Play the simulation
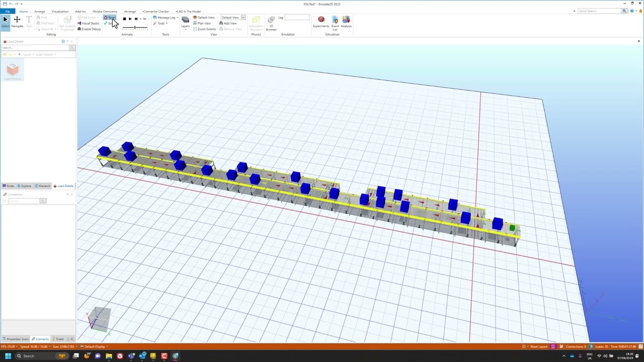Image resolution: width=644 pixels, height=362 pixels. pos(130,19)
